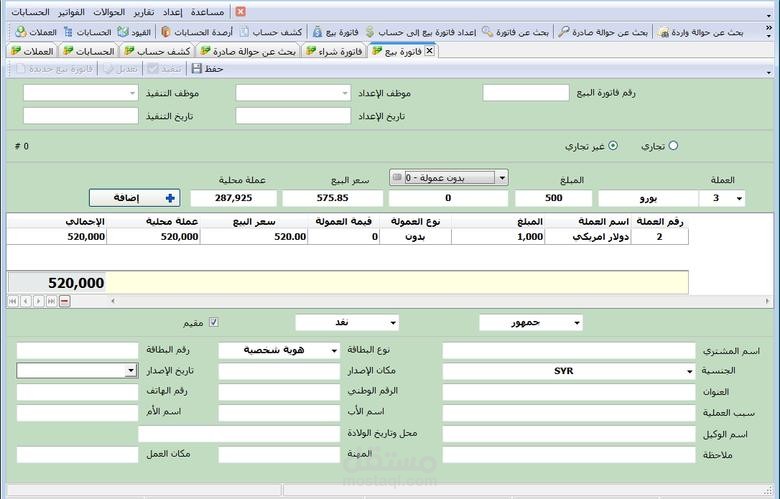This screenshot has height=499, width=780.
Task: Click the تعديل button
Action: click(121, 69)
